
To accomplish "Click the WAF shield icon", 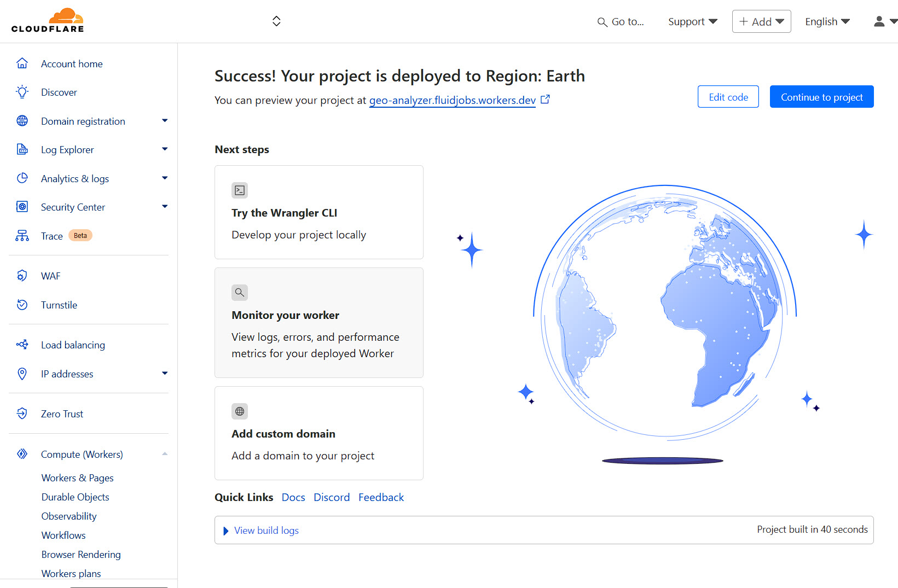I will pos(22,276).
